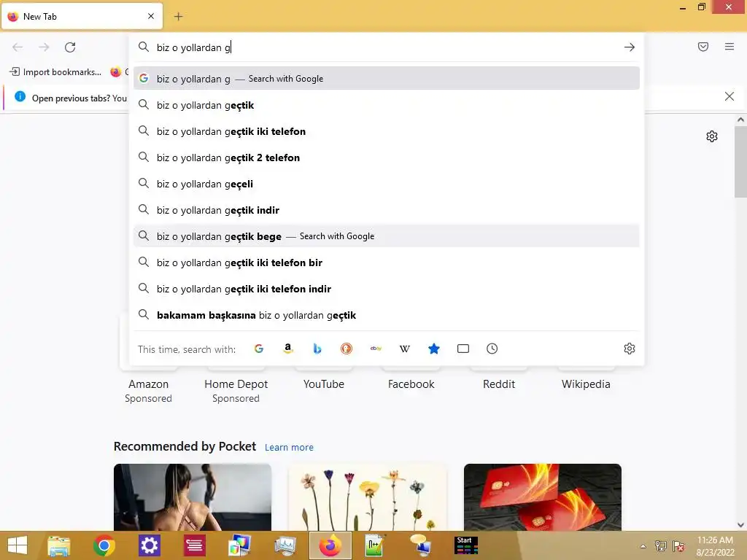The image size is (747, 560).
Task: Search bookmarks using the star icon
Action: (433, 349)
